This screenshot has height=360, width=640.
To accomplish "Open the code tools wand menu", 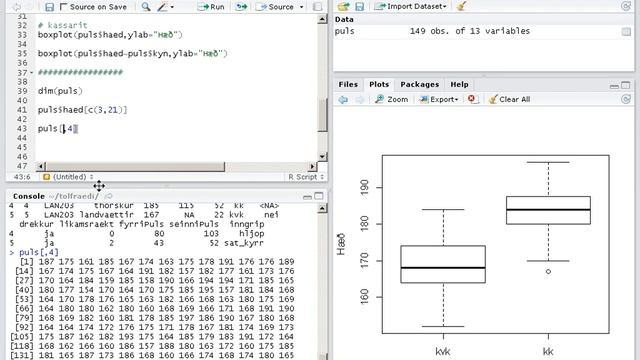I will [x=165, y=7].
